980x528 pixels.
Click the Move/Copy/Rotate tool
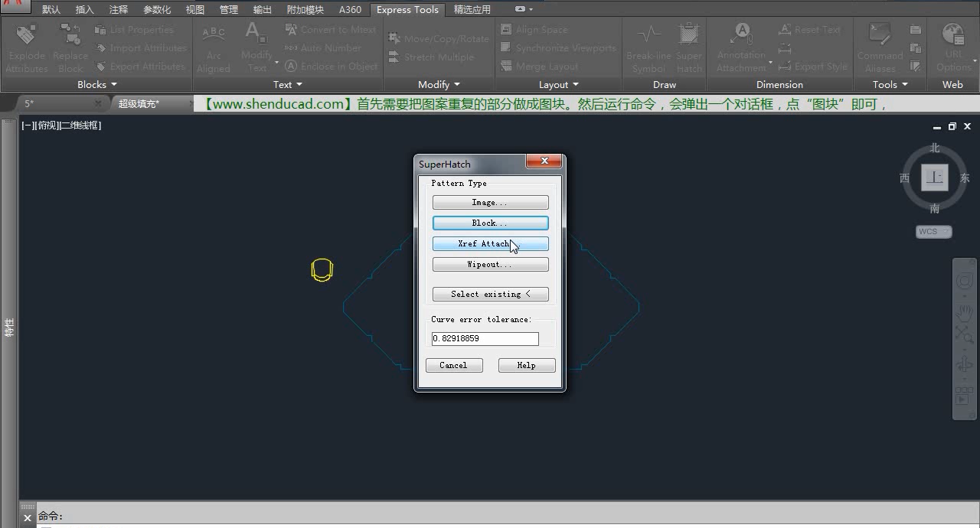click(x=439, y=39)
